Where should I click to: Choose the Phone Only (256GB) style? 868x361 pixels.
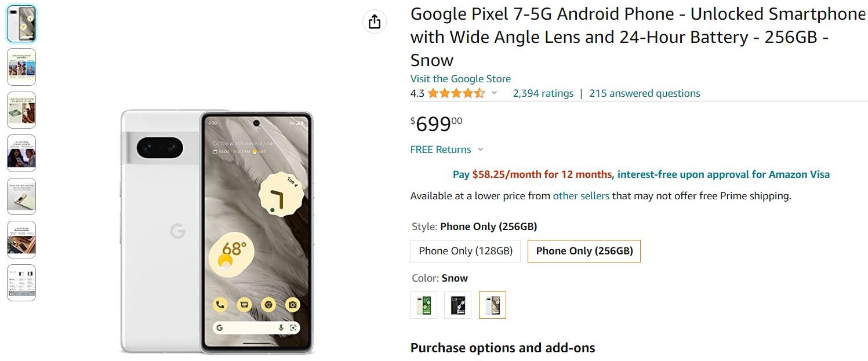pos(584,251)
